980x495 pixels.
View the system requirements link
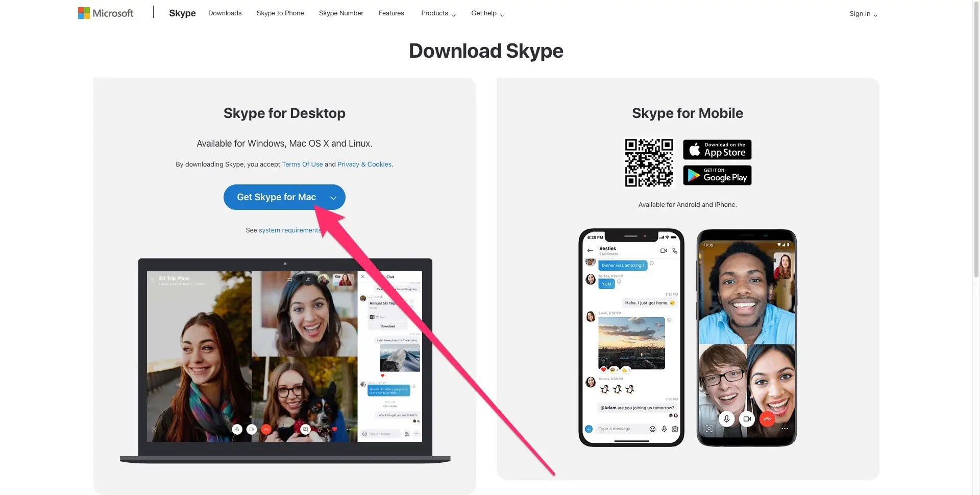(290, 230)
